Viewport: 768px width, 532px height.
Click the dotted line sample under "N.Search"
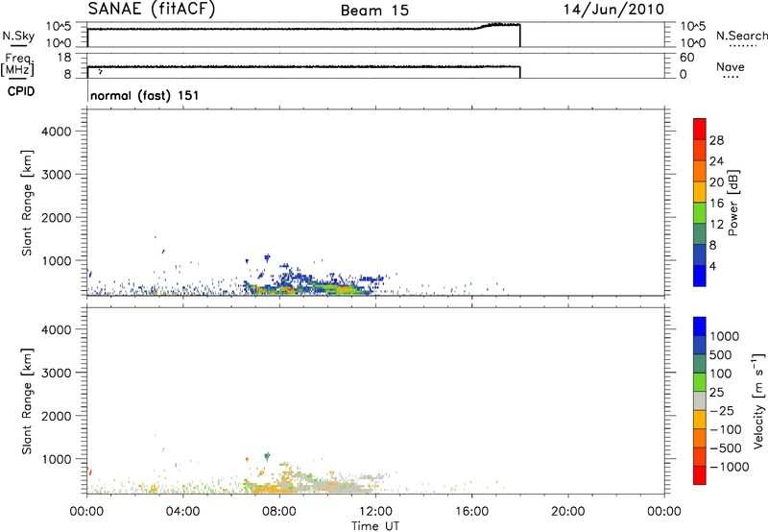(x=741, y=45)
